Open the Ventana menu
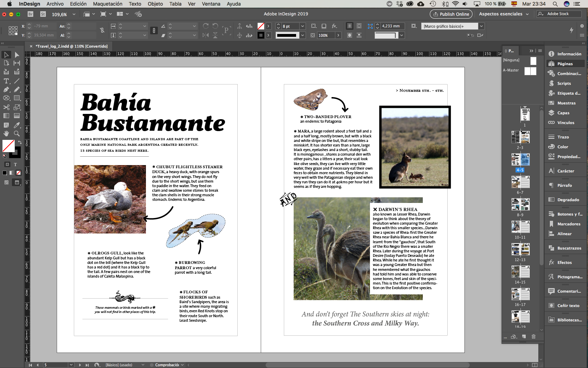 (211, 4)
